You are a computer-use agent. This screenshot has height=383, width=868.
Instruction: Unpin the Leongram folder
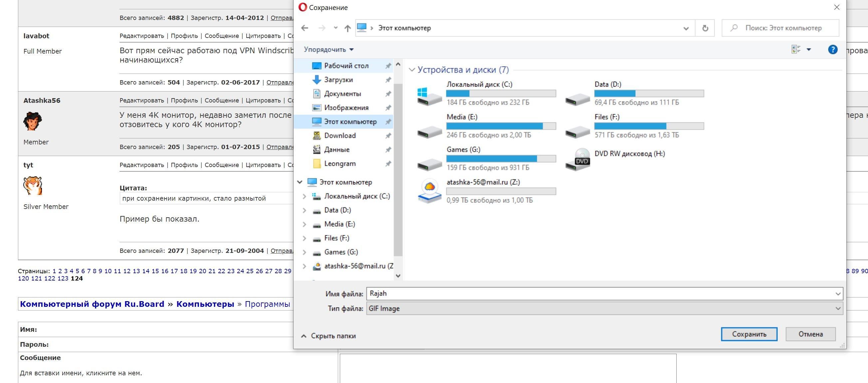[388, 164]
